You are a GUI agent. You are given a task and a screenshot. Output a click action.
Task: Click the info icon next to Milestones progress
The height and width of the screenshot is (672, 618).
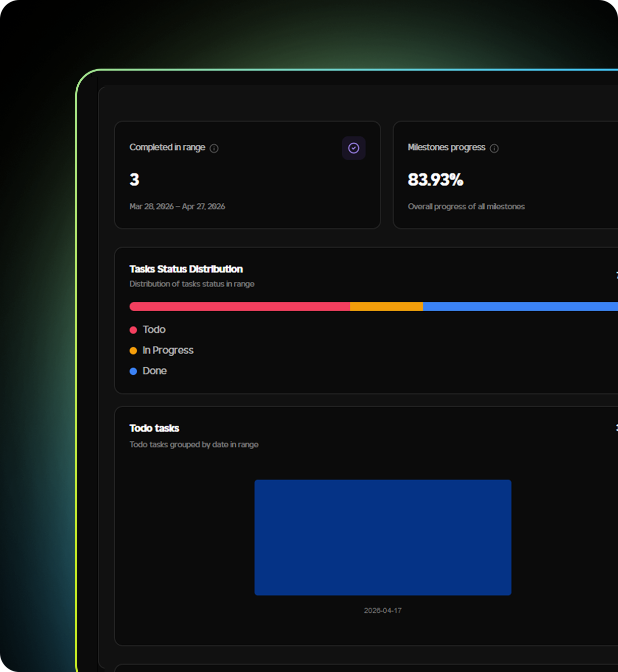tap(494, 148)
